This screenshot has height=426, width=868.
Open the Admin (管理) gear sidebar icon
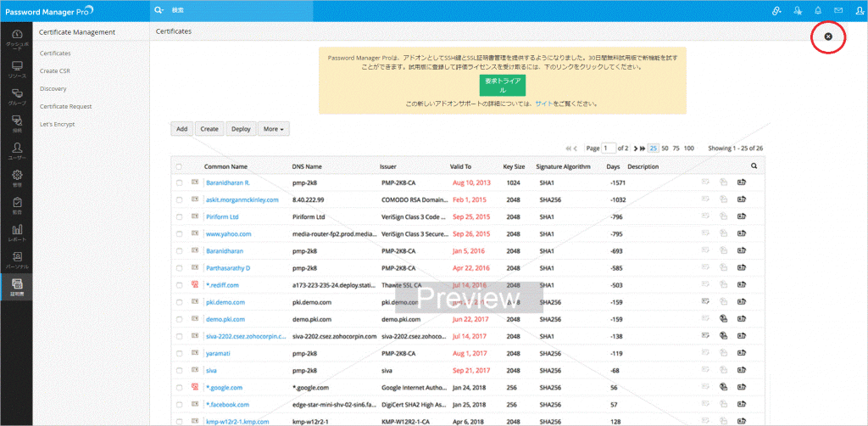pos(16,178)
